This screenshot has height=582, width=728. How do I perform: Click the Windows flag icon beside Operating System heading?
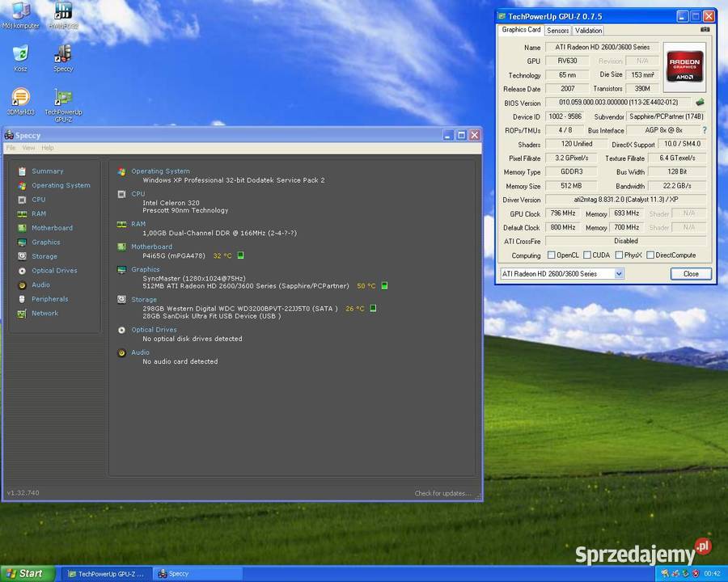pos(121,171)
